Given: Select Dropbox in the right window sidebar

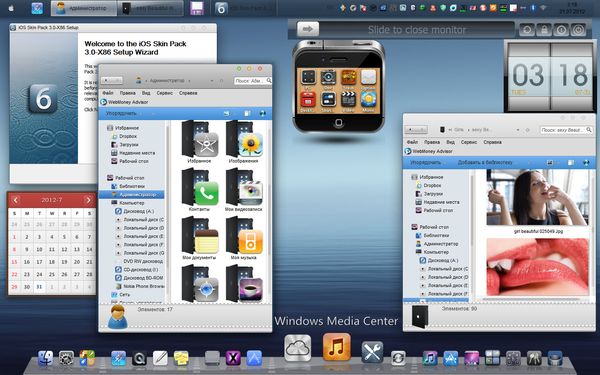Looking at the screenshot, I should (432, 186).
